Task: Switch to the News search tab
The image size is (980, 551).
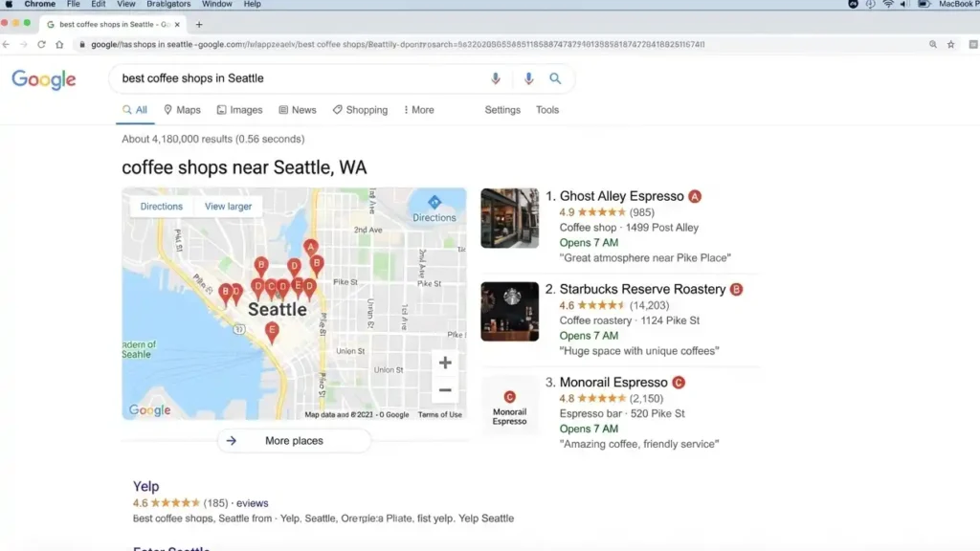Action: (x=298, y=110)
